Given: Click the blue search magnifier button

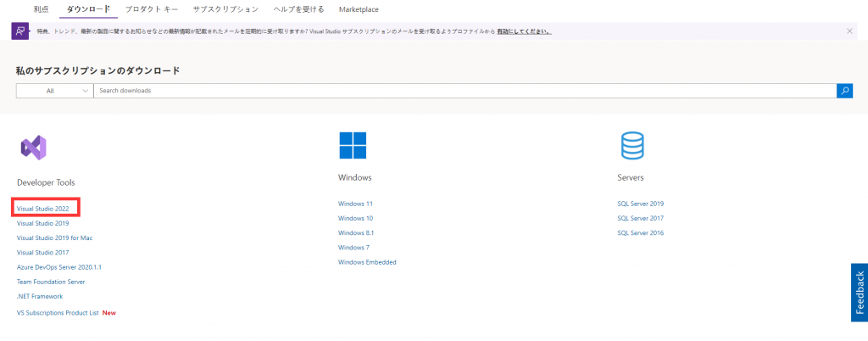Looking at the screenshot, I should click(x=844, y=91).
